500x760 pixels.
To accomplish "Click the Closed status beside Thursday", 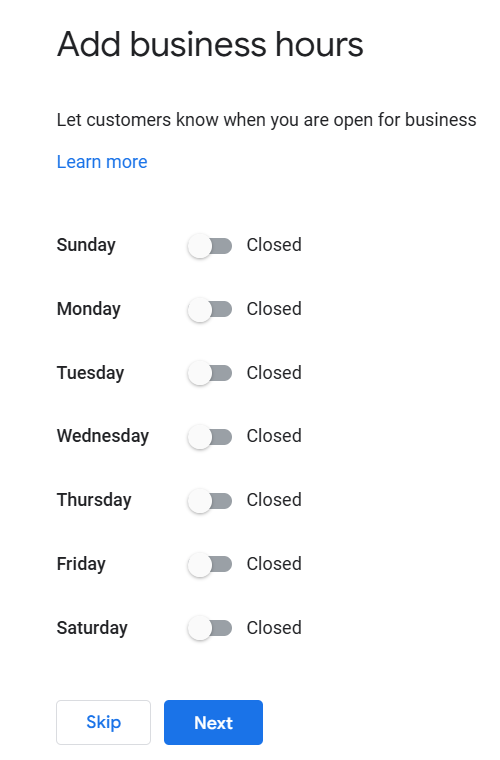I will (274, 500).
